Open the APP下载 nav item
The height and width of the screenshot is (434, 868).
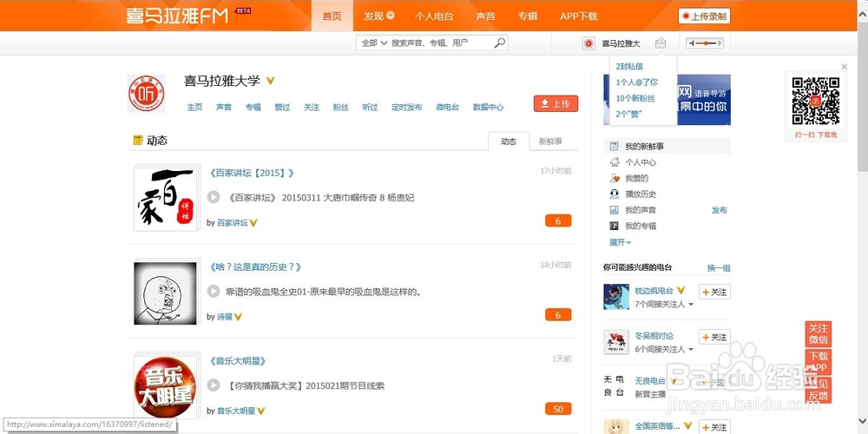(578, 16)
